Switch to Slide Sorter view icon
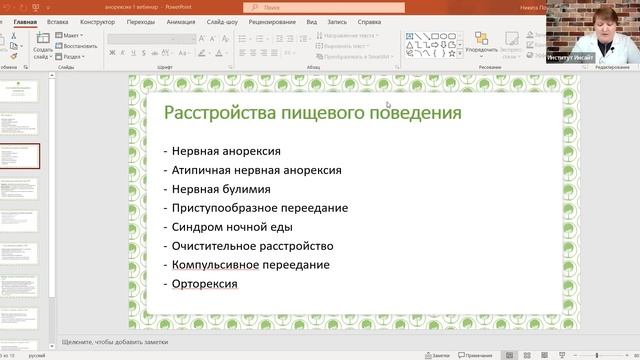Viewport: 640px width, 360px height. pos(527,356)
